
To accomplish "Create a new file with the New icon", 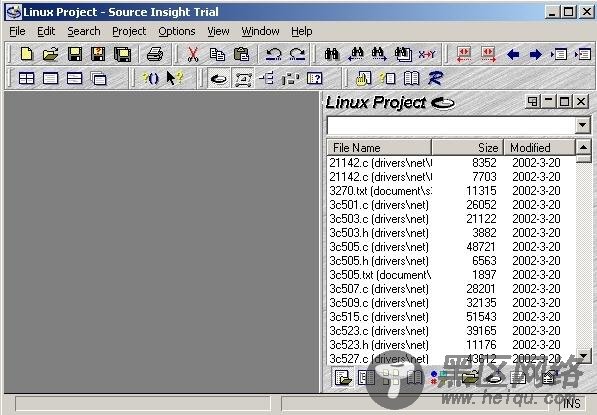I will point(26,54).
